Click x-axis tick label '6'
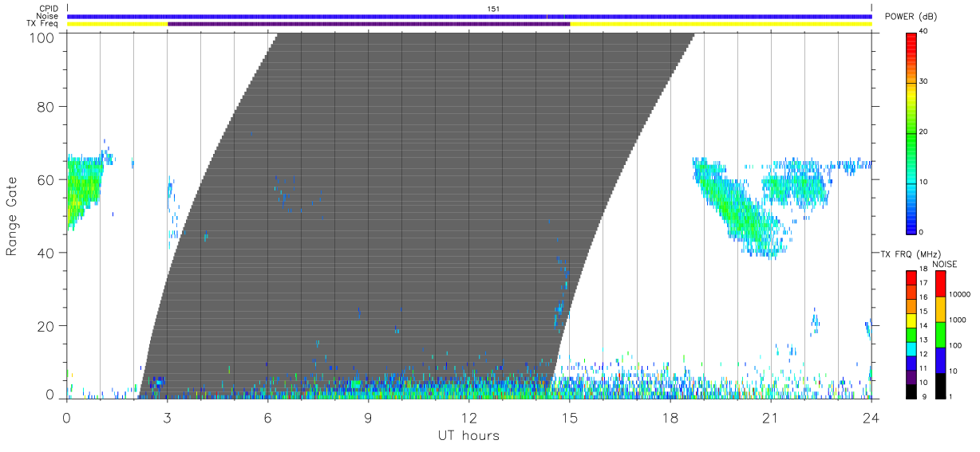The width and height of the screenshot is (980, 452). (268, 417)
